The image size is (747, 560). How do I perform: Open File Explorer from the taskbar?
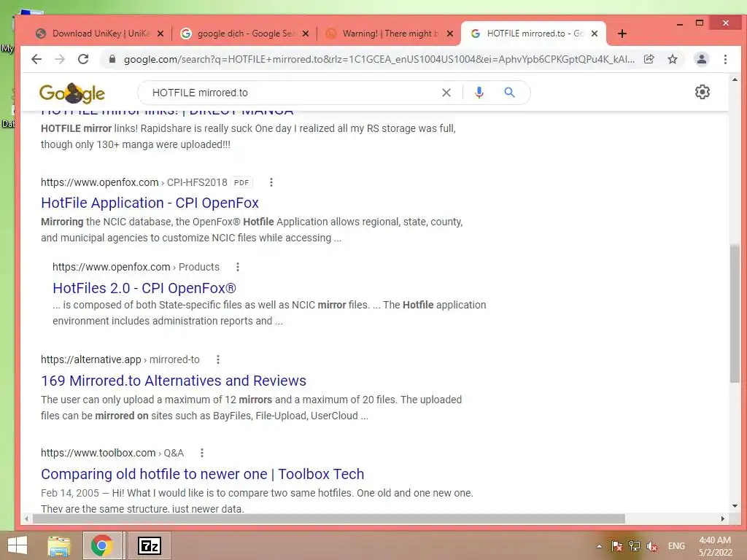[59, 545]
